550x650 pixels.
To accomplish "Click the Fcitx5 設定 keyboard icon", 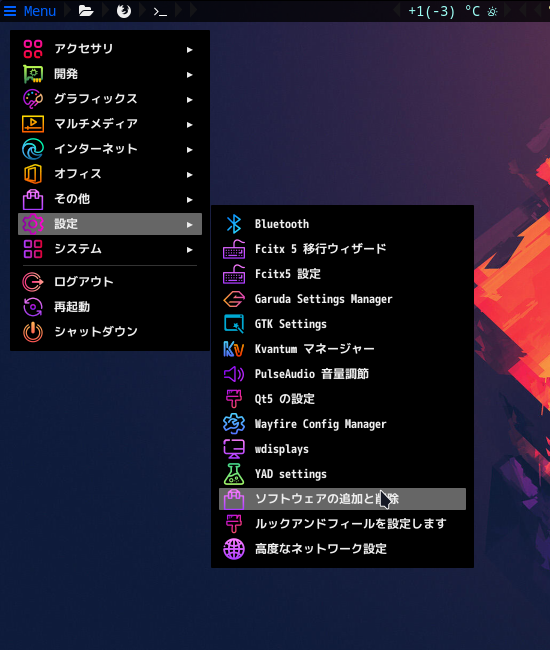I will coord(234,274).
